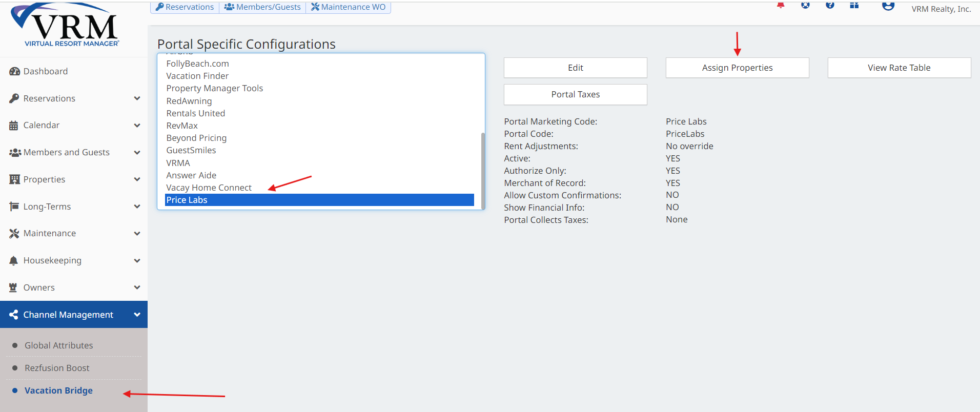Screen dimensions: 980x412
Task: Click the Reservations key icon in sidebar
Action: 14,98
